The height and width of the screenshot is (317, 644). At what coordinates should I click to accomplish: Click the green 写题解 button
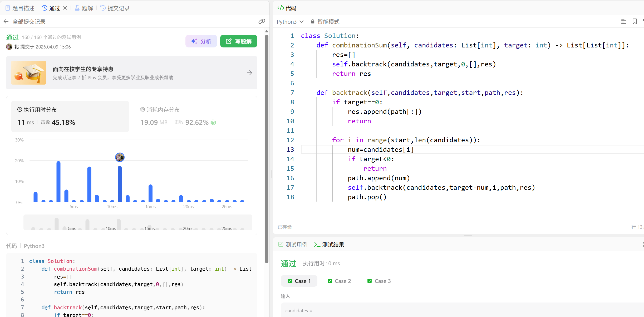239,41
